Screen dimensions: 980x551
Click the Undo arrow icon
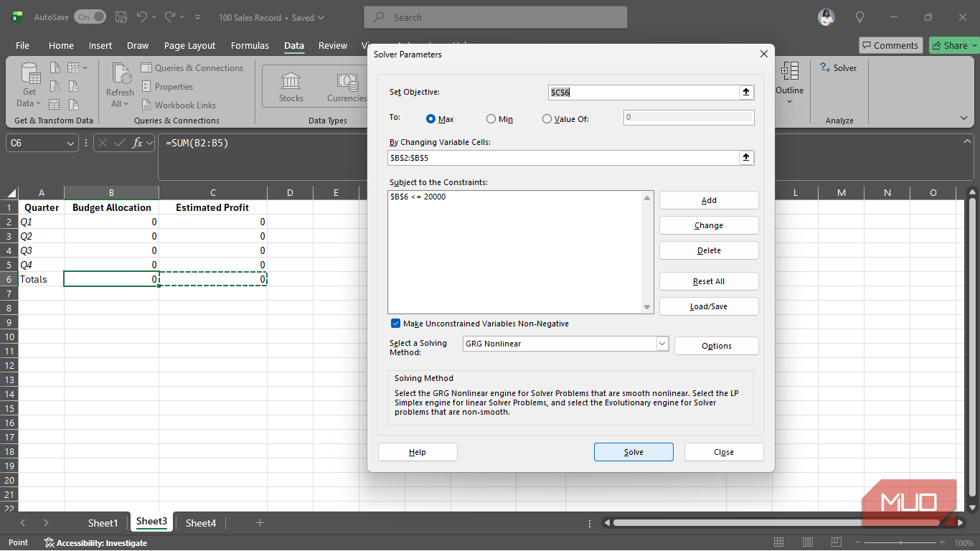pyautogui.click(x=141, y=17)
